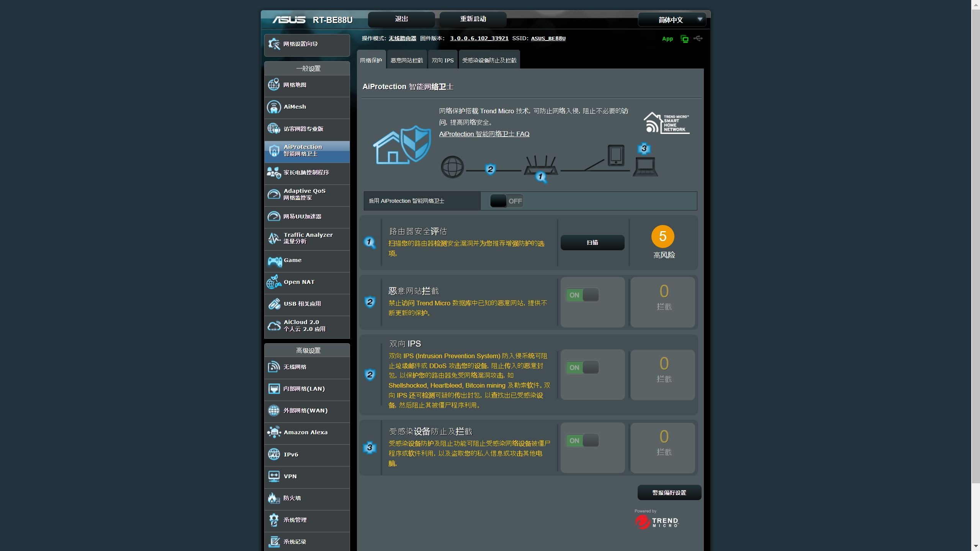
Task: Click the Game controller icon
Action: pyautogui.click(x=275, y=261)
